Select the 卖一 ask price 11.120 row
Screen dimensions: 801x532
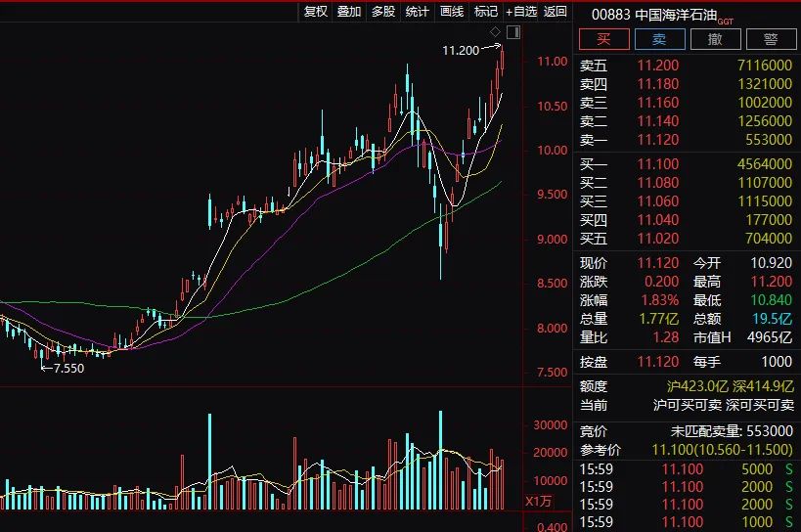point(685,140)
